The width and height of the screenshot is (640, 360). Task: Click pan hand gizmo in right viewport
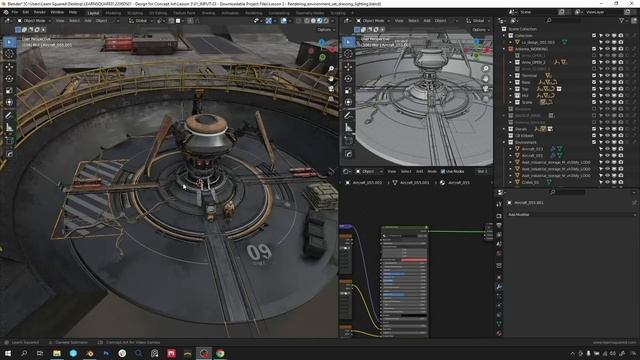486,78
